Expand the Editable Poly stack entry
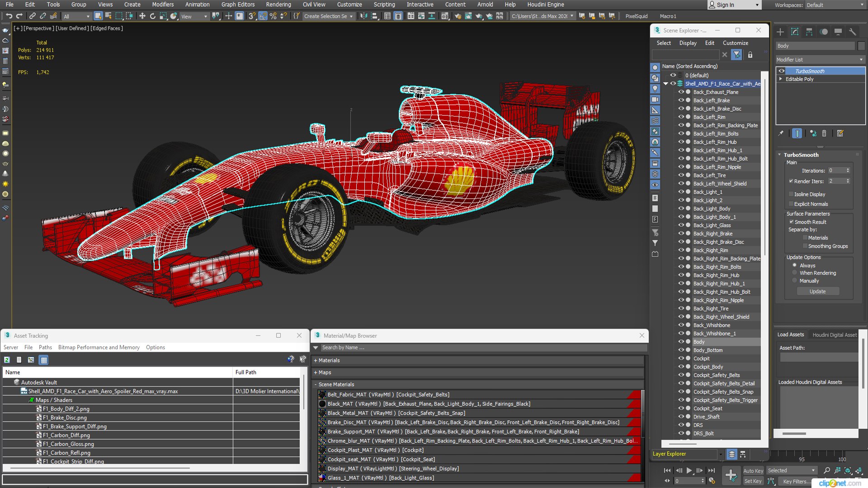Screen dimensions: 868x488 (781, 79)
